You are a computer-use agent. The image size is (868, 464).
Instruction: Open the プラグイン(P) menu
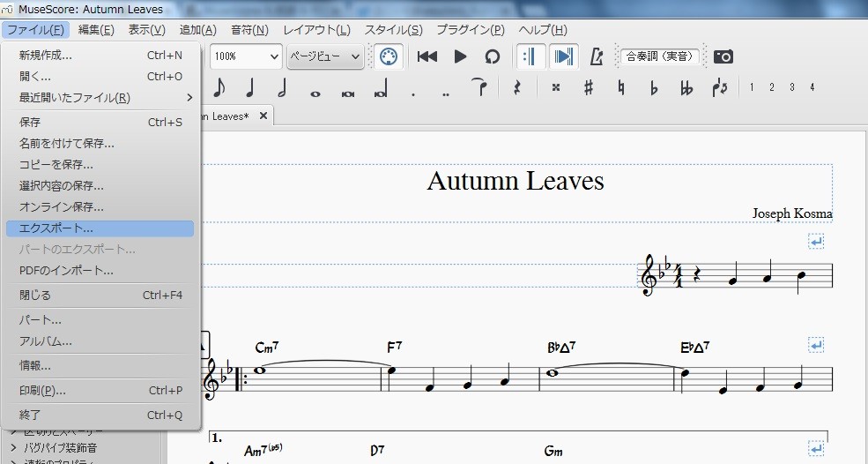click(x=471, y=30)
